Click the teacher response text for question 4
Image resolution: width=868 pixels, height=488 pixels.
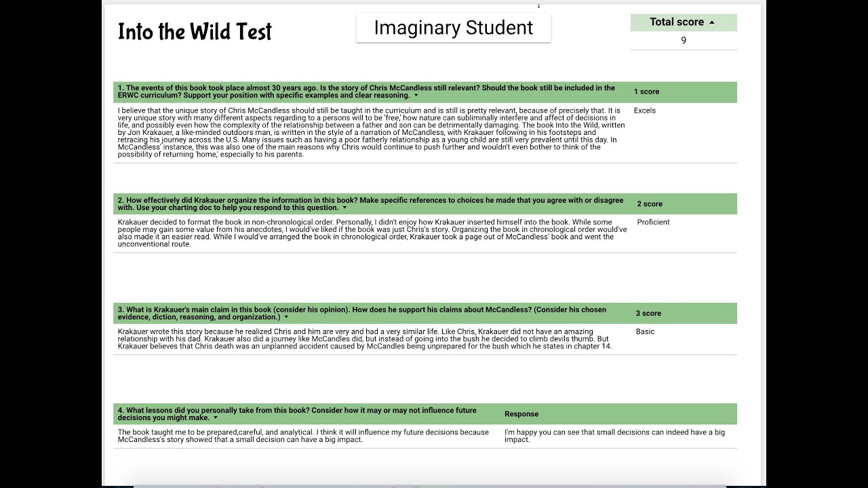[x=614, y=436]
